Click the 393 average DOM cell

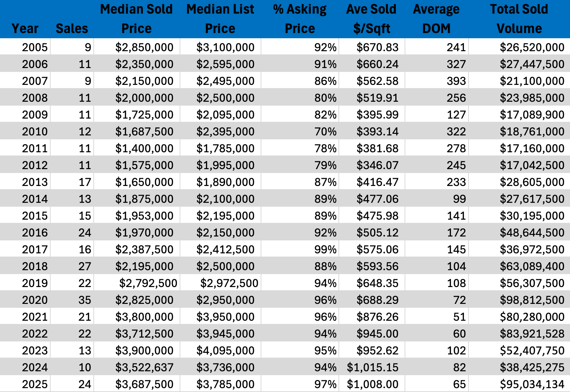[x=456, y=81]
